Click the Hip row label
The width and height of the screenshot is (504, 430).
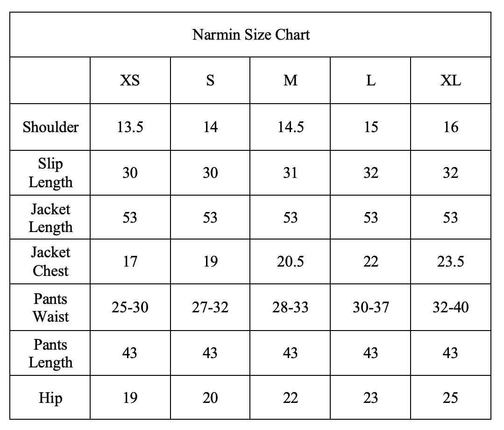pyautogui.click(x=50, y=398)
